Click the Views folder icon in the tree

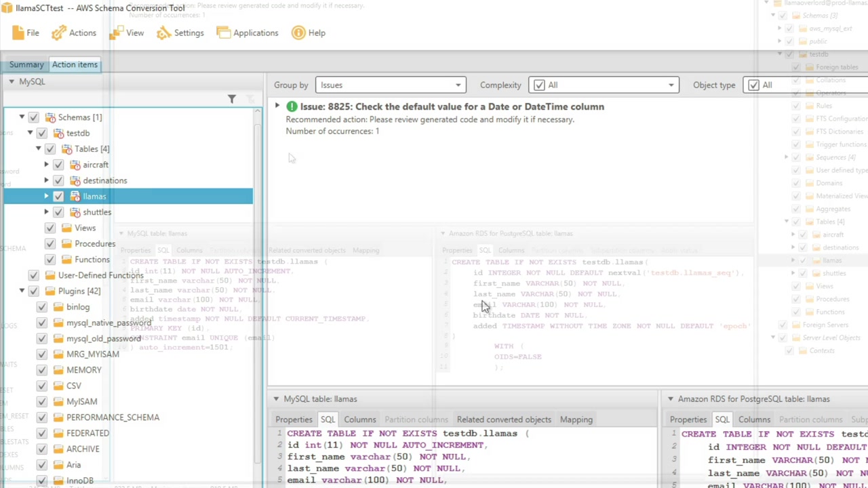[x=66, y=228]
